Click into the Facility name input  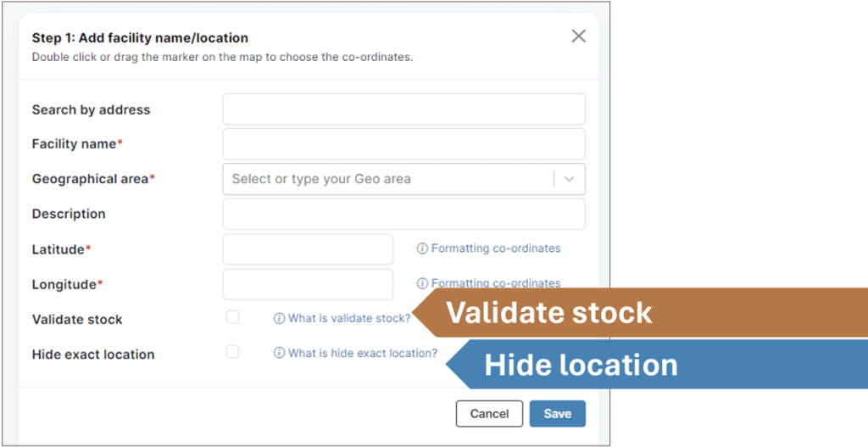pyautogui.click(x=403, y=144)
